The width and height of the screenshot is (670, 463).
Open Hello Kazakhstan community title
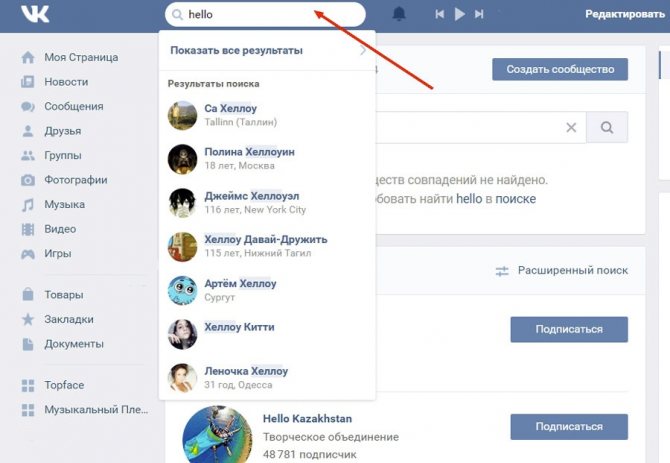click(307, 419)
